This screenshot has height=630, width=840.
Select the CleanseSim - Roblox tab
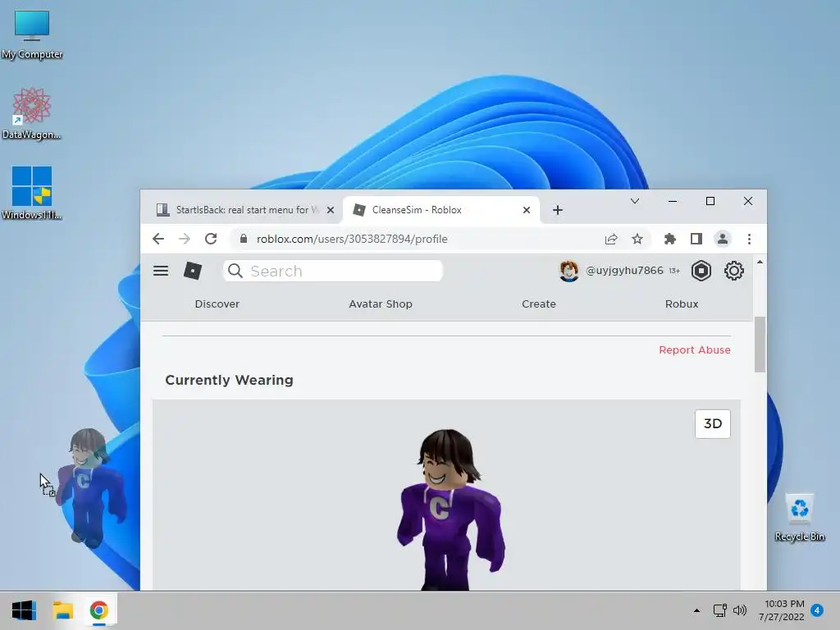[441, 210]
